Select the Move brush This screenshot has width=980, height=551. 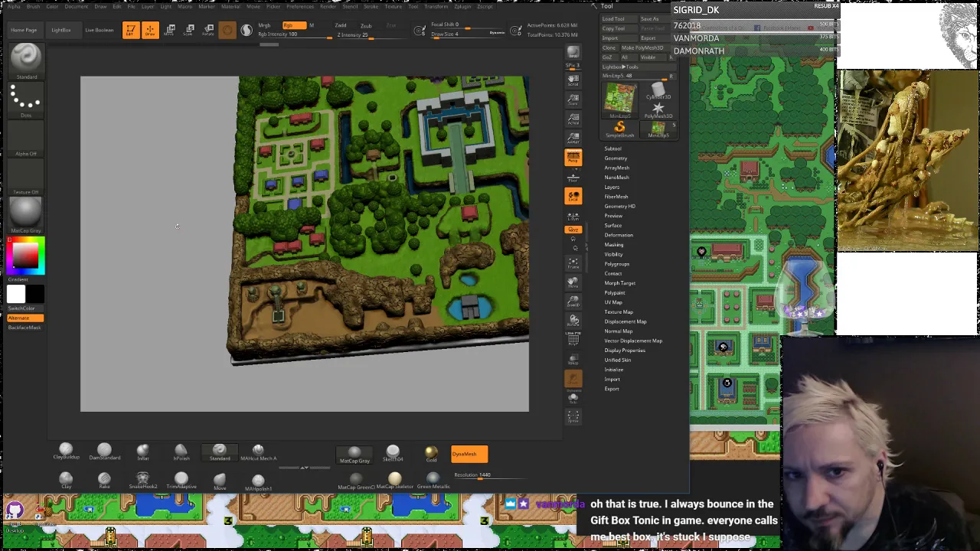[220, 481]
